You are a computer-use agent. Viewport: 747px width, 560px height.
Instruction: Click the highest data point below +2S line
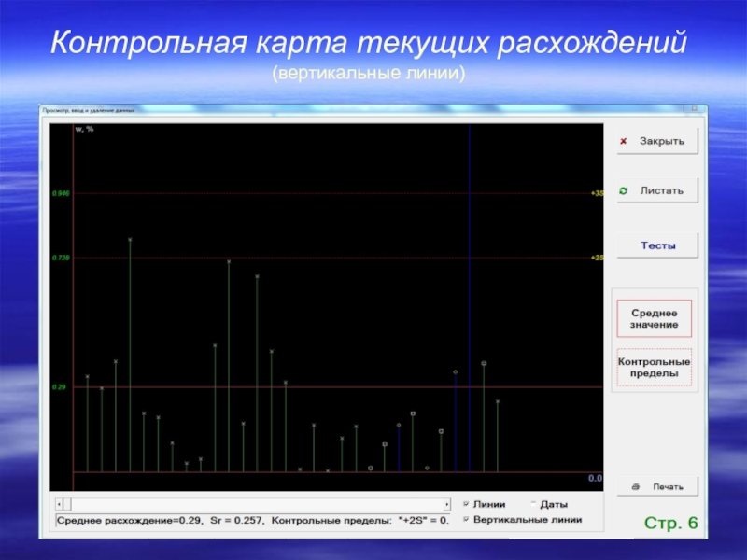[x=229, y=261]
